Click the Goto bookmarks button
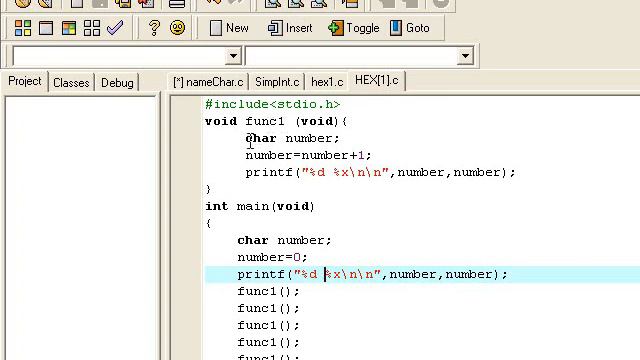The width and height of the screenshot is (640, 360). [x=410, y=28]
